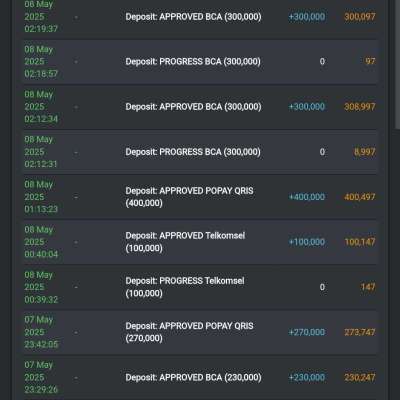This screenshot has height=400, width=400.
Task: Click the +400,000 amount
Action: (x=307, y=197)
